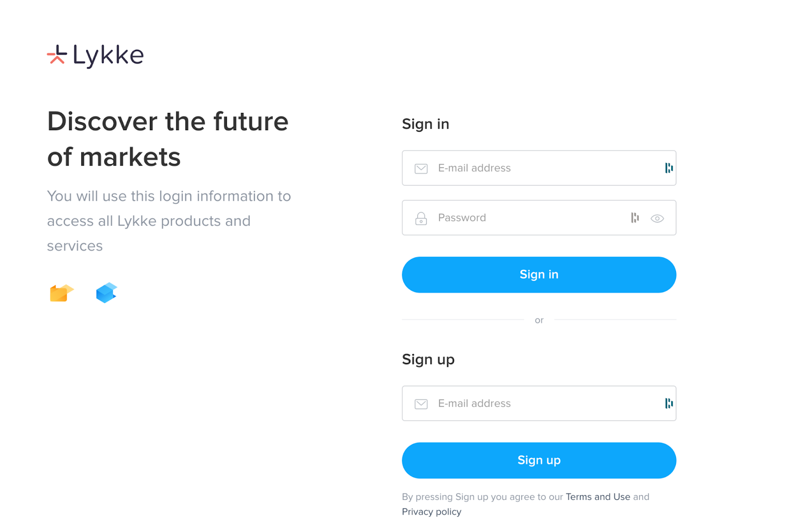Focus the Sign up E-mail address field
The image size is (789, 532).
click(538, 403)
